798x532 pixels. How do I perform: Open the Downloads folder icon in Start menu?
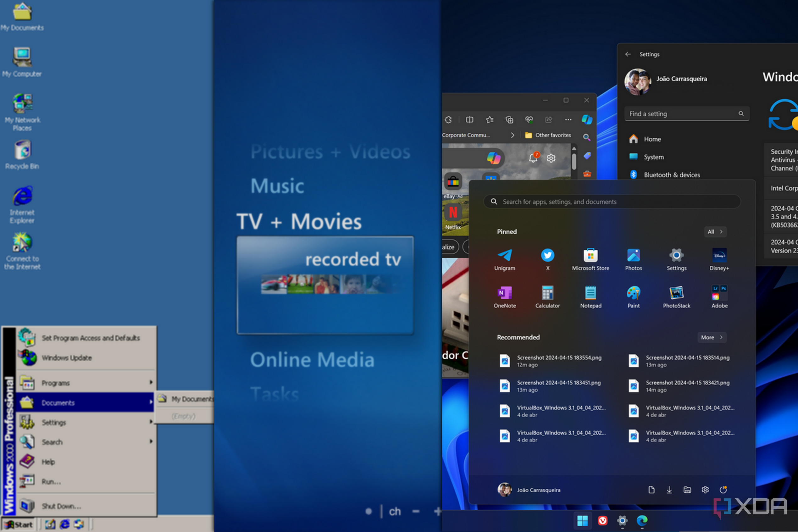point(669,490)
